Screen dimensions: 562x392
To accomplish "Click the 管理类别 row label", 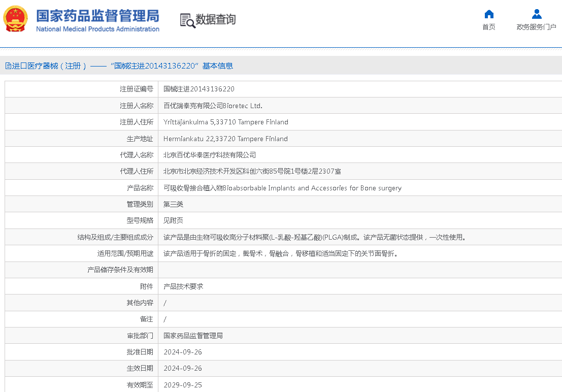I will (140, 205).
